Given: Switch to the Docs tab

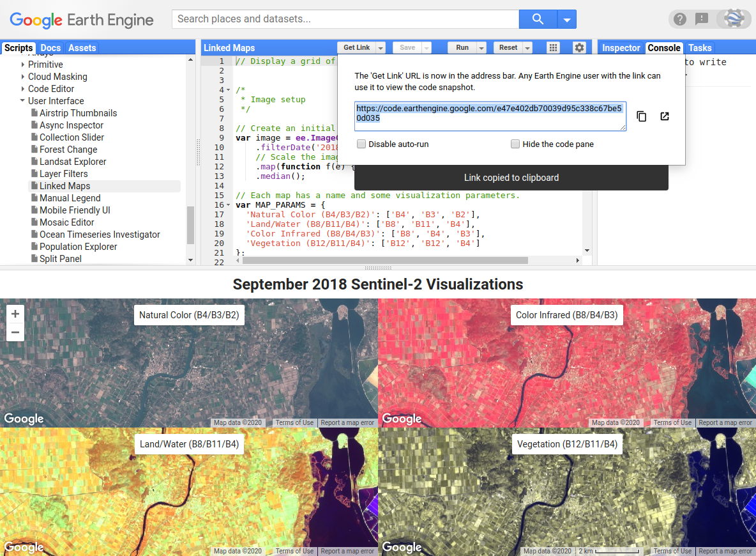Looking at the screenshot, I should coord(50,47).
